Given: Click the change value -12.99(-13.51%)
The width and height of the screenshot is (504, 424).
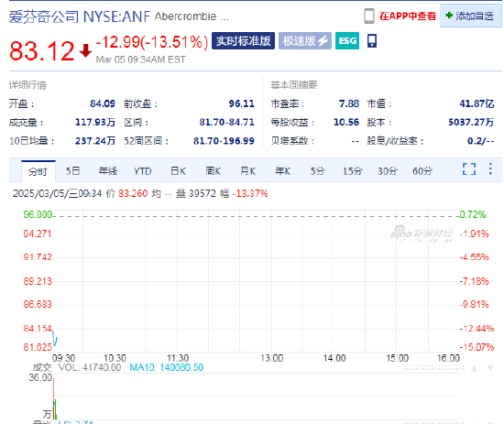Looking at the screenshot, I should pos(152,42).
